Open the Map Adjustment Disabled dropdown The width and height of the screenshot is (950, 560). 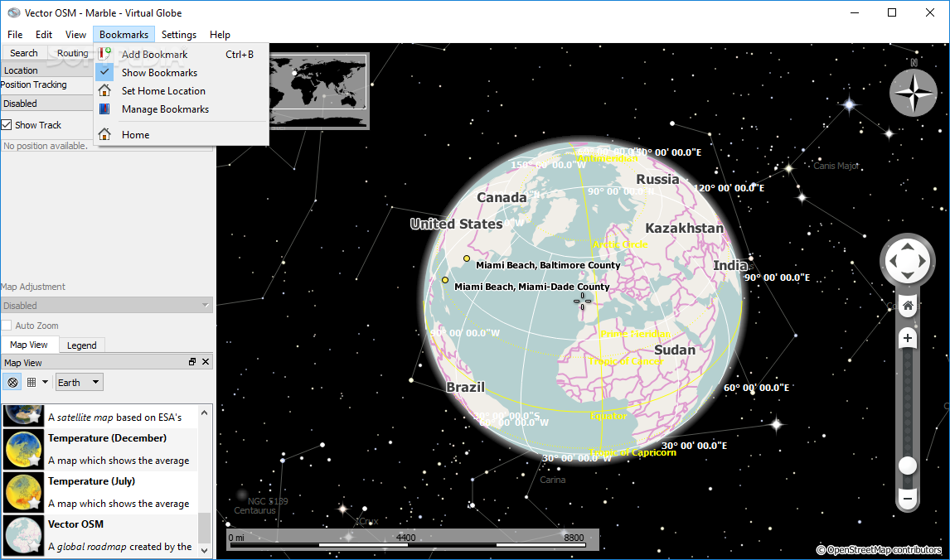[x=107, y=305]
